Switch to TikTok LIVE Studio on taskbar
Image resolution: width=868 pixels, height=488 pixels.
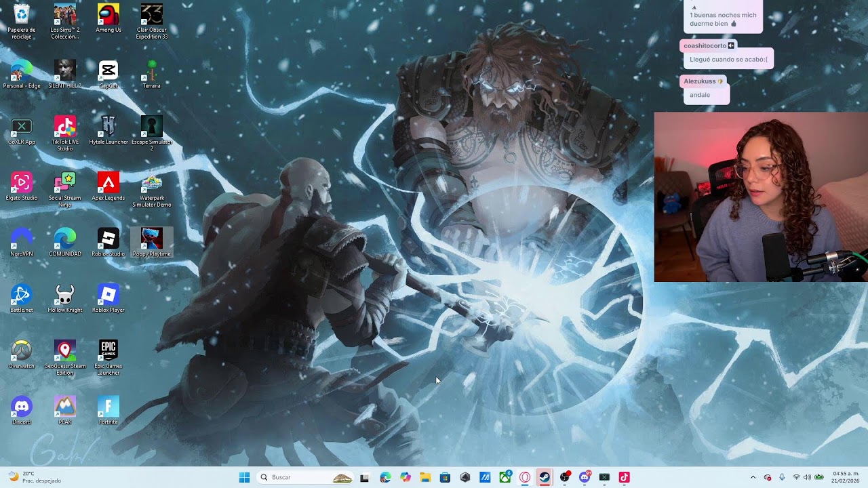click(625, 477)
